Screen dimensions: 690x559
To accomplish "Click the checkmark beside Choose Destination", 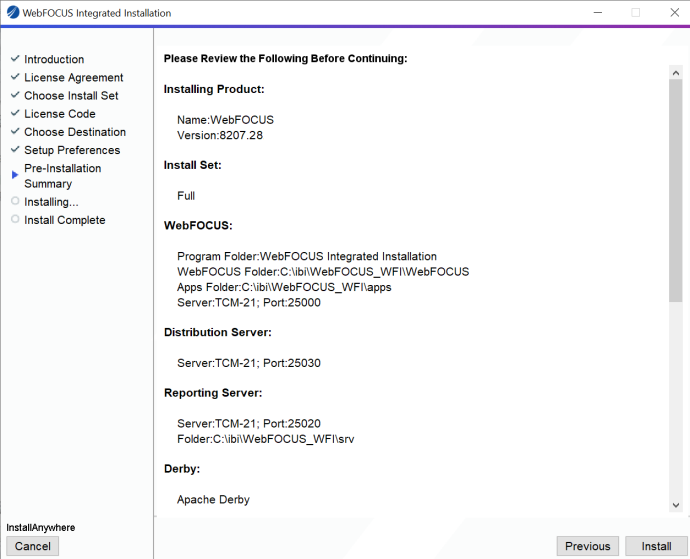I will [15, 131].
